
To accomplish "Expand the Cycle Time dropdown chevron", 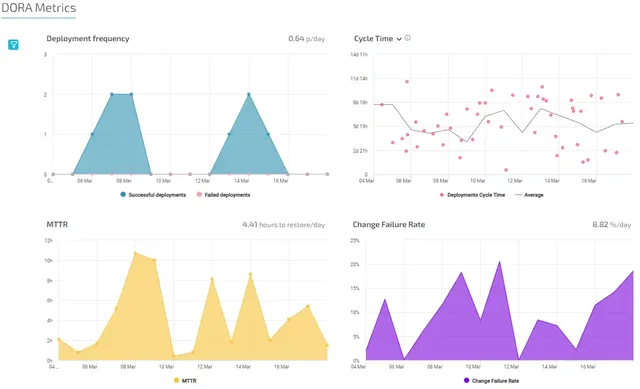I will coord(399,39).
